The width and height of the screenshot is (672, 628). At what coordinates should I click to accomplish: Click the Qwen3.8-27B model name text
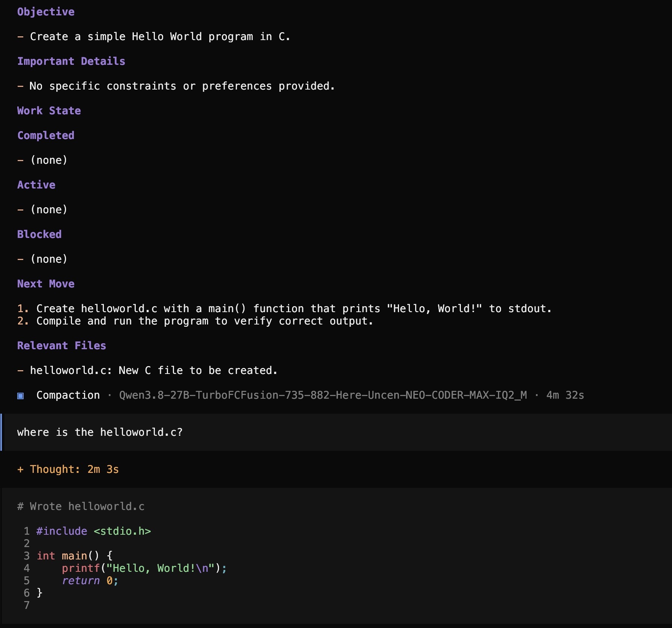323,395
